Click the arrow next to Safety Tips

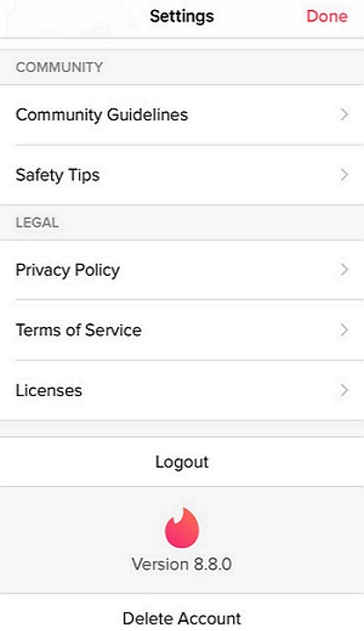[x=344, y=175]
